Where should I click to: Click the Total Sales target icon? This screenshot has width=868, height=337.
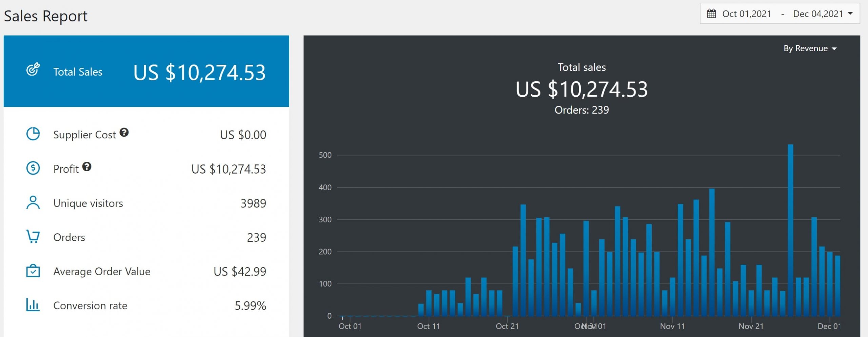point(33,69)
